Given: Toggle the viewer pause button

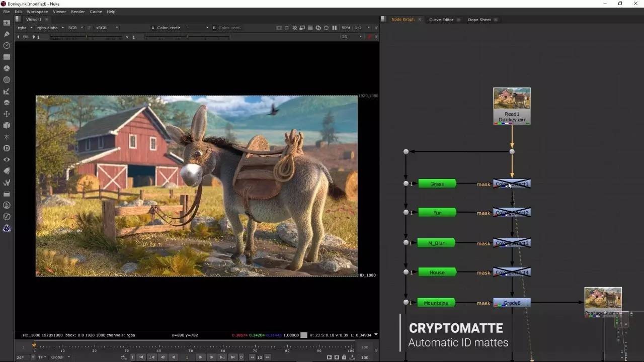Looking at the screenshot, I should click(x=335, y=28).
